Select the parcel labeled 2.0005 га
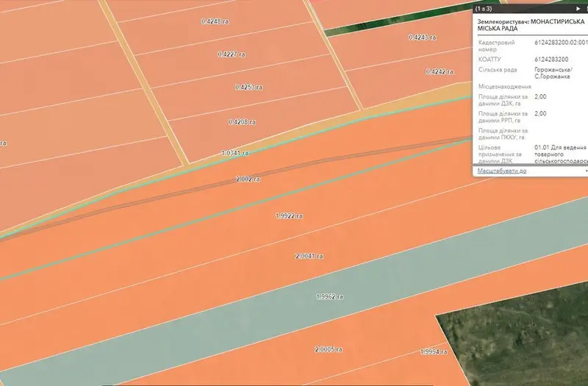 (x=328, y=349)
